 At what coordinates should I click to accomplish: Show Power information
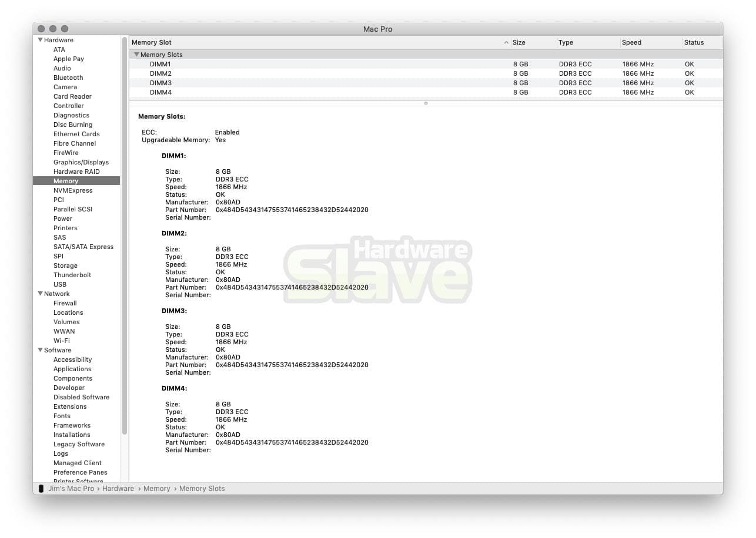pyautogui.click(x=63, y=218)
